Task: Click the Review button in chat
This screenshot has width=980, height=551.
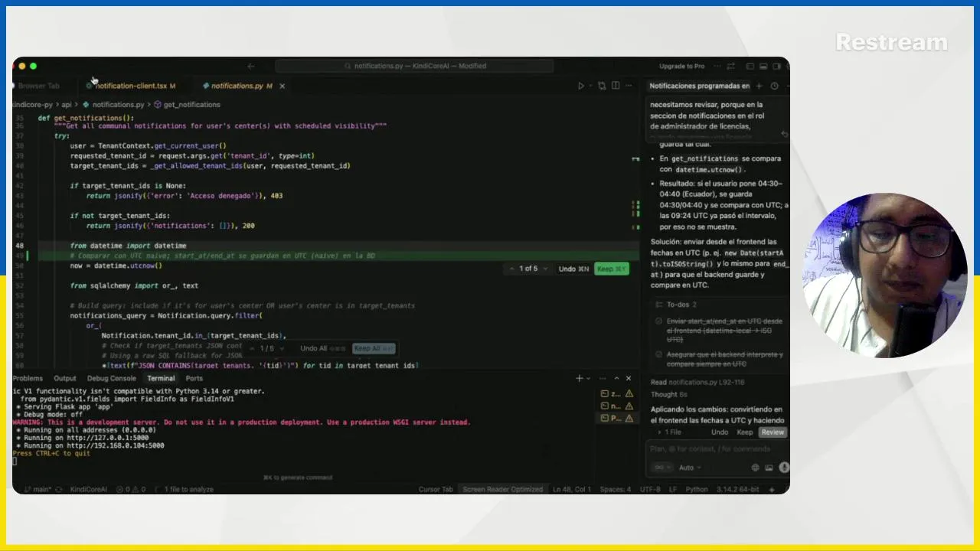Action: [x=773, y=432]
